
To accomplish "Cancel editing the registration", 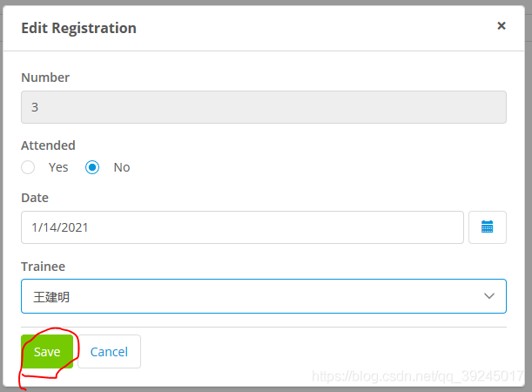I will click(x=109, y=352).
